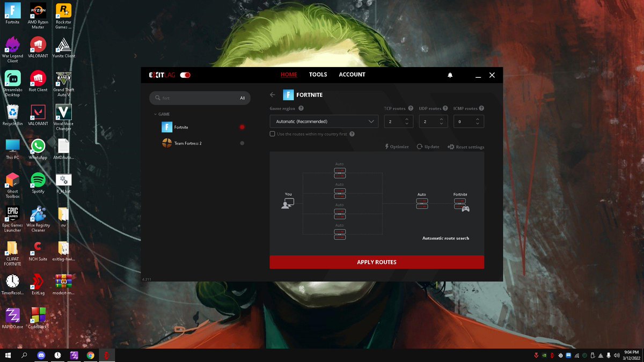Open ExitLag notifications bell
644x362 pixels.
450,76
